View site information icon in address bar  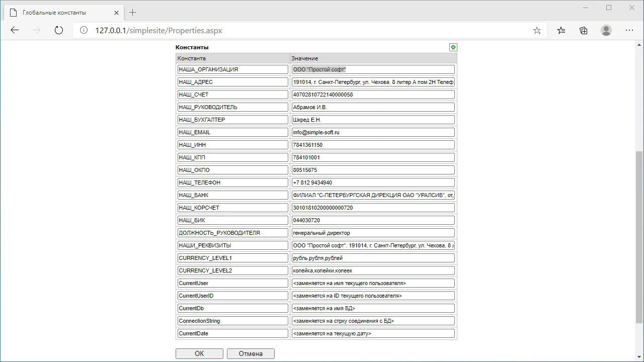pyautogui.click(x=84, y=31)
